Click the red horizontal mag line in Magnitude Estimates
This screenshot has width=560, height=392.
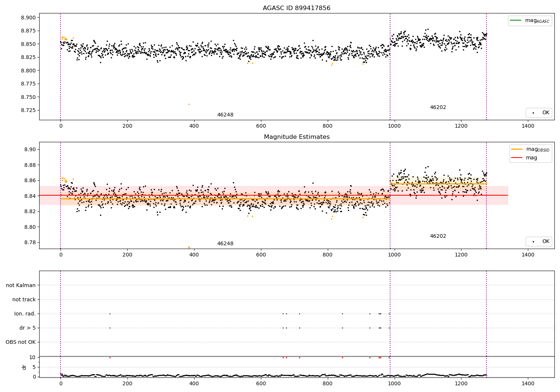click(273, 195)
